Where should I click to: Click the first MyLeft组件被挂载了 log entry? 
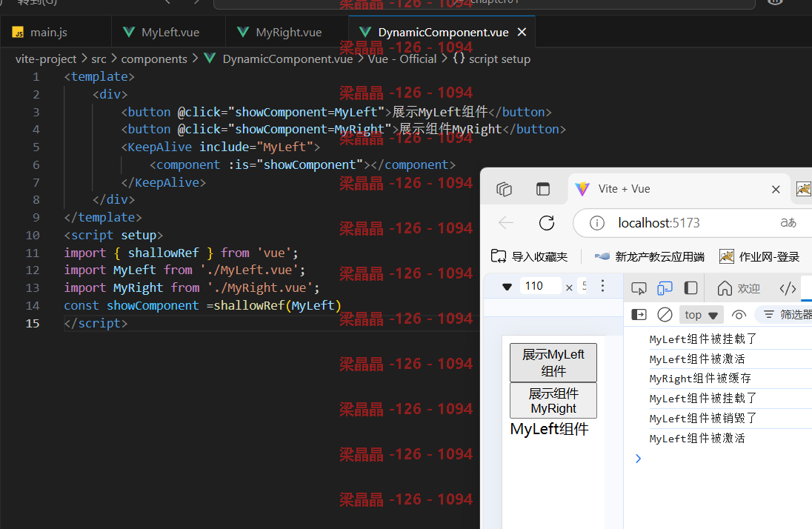coord(703,339)
